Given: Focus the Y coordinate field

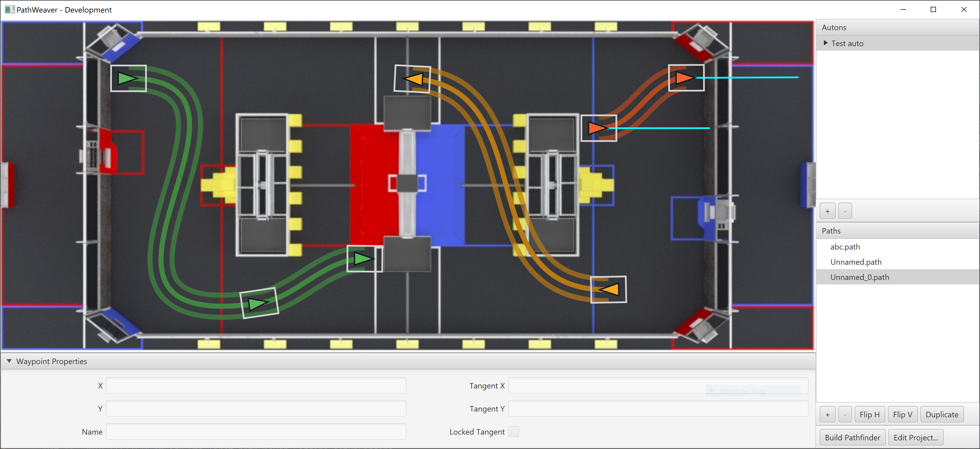Looking at the screenshot, I should [x=256, y=409].
